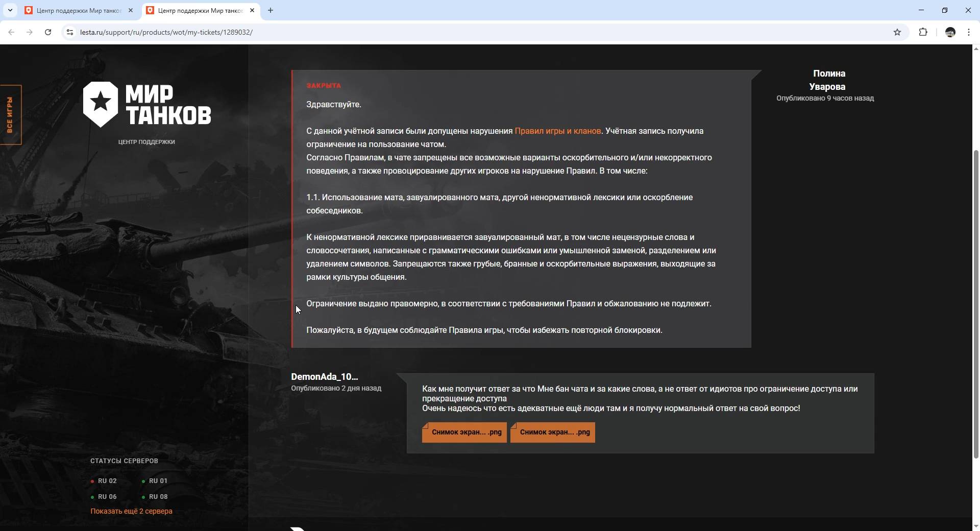The image size is (980, 531).
Task: Open the Chrome three-dot menu
Action: [x=969, y=32]
